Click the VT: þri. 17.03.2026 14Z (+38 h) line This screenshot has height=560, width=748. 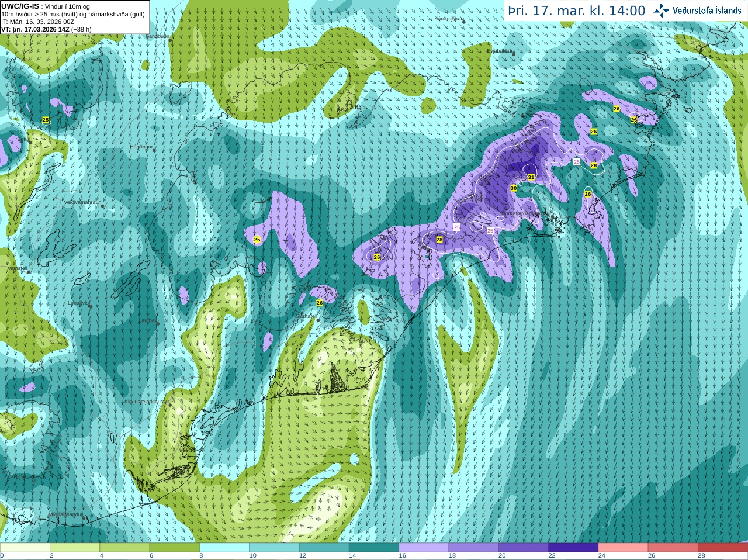(x=46, y=29)
